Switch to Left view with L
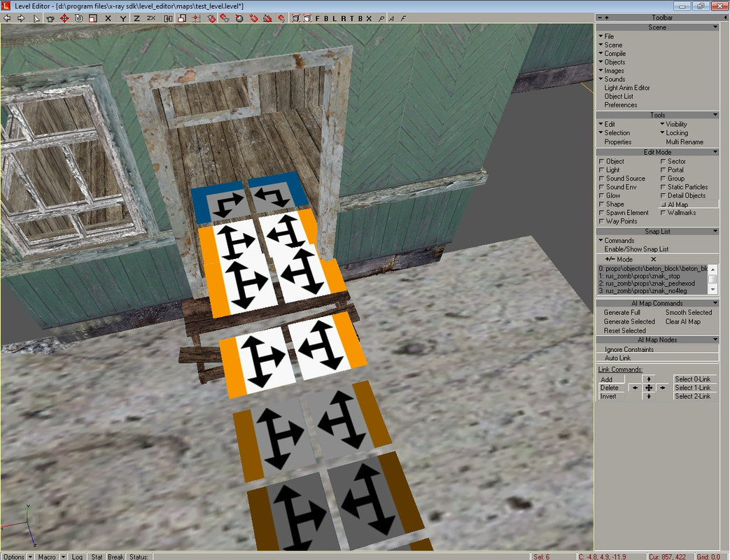This screenshot has width=730, height=560. tap(335, 18)
